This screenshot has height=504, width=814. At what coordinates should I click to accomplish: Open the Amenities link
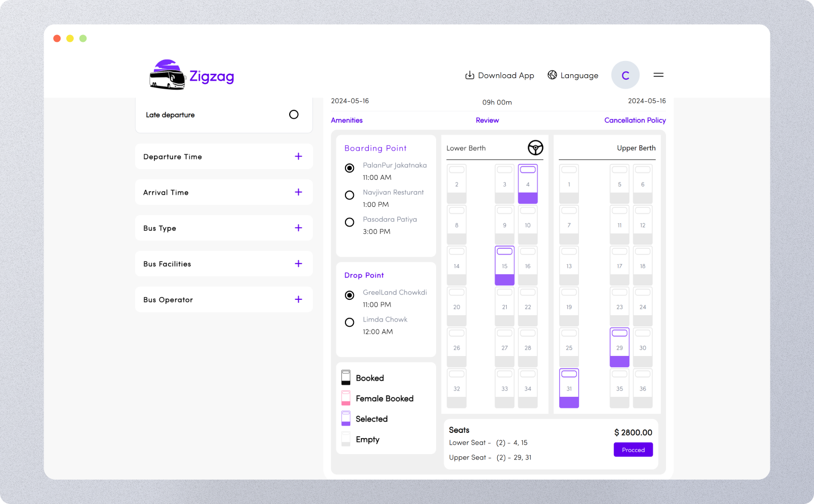coord(347,120)
